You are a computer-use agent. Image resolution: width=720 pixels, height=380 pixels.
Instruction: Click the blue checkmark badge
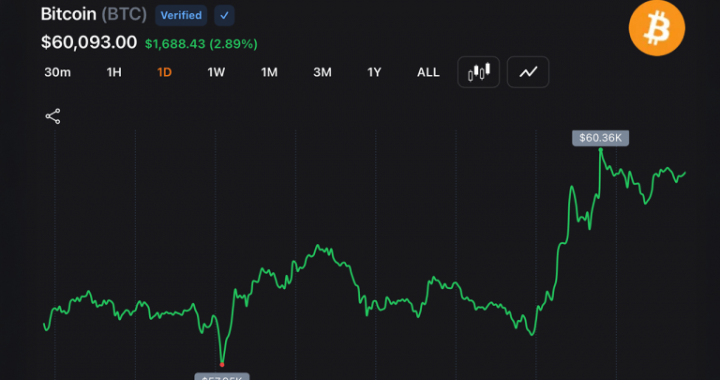click(x=225, y=16)
